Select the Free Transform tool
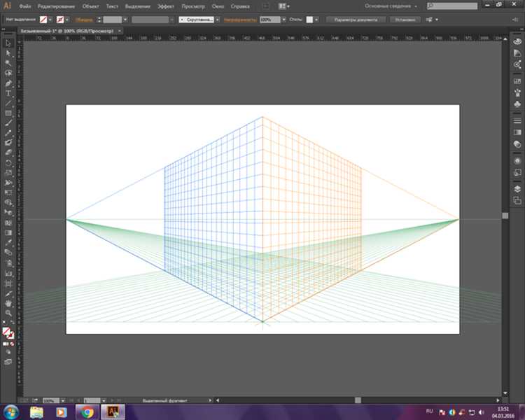Viewport: 525px width, 420px height. point(8,192)
